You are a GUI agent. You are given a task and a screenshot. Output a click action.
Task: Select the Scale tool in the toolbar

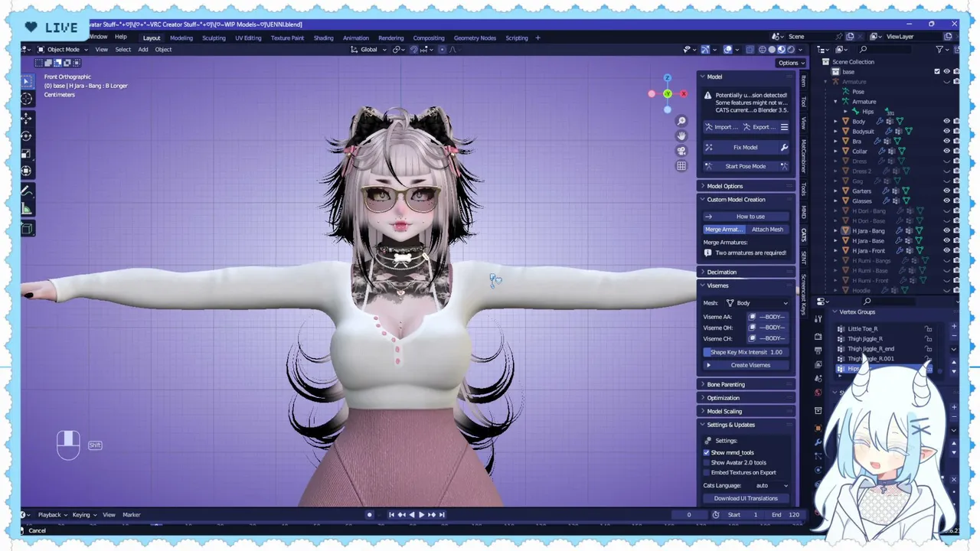tap(28, 154)
